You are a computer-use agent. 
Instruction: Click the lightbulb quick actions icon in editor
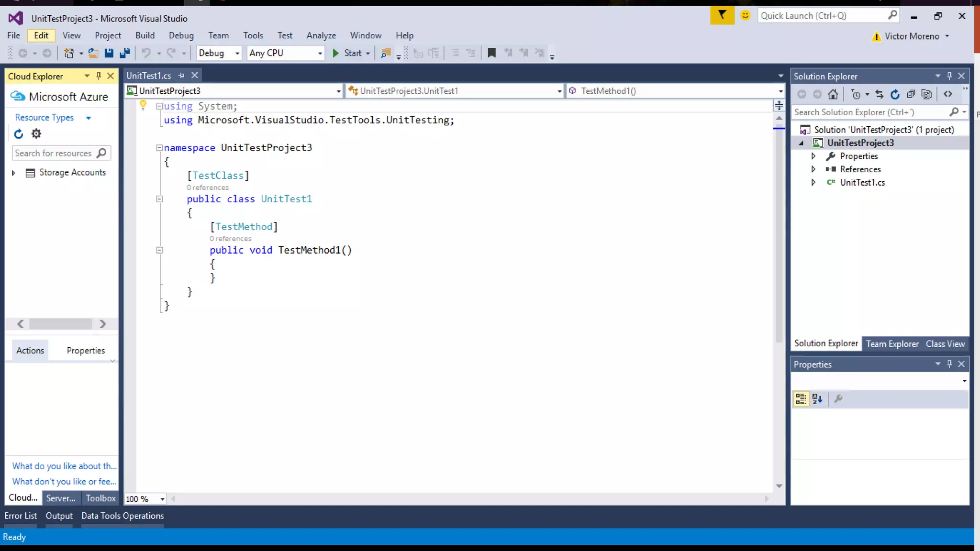143,105
